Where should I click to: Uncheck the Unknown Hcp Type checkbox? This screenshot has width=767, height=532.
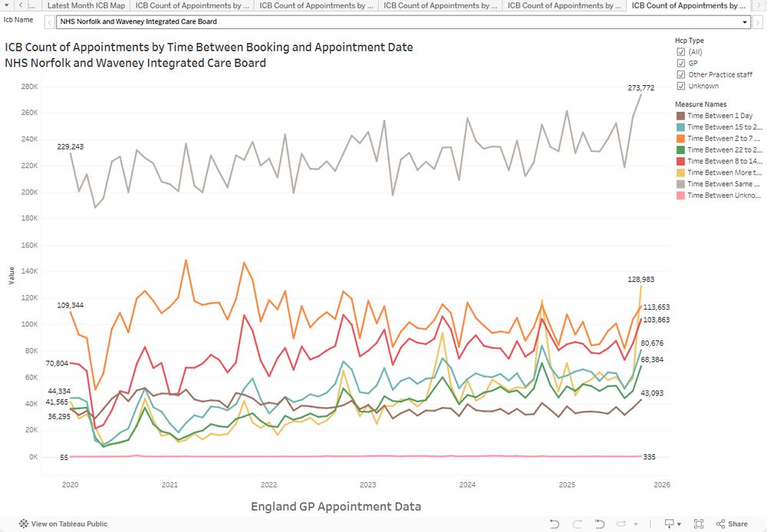681,86
